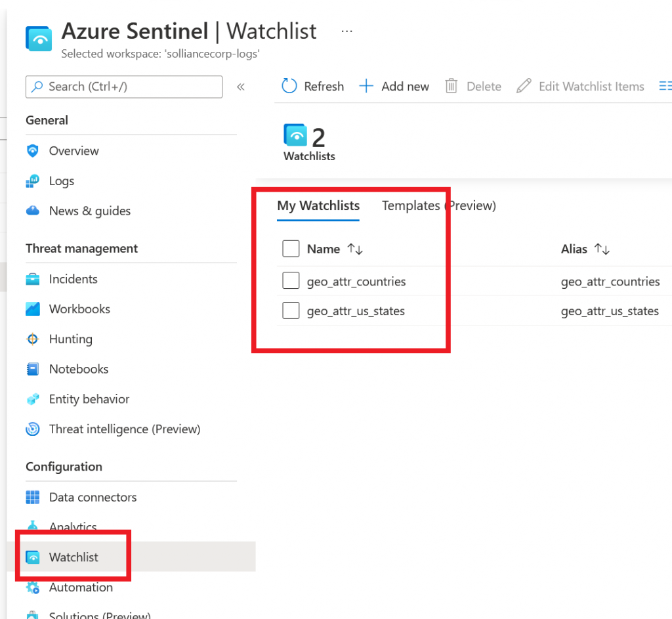Sort by Name using the arrows
Image resolution: width=672 pixels, height=619 pixels.
tap(355, 249)
